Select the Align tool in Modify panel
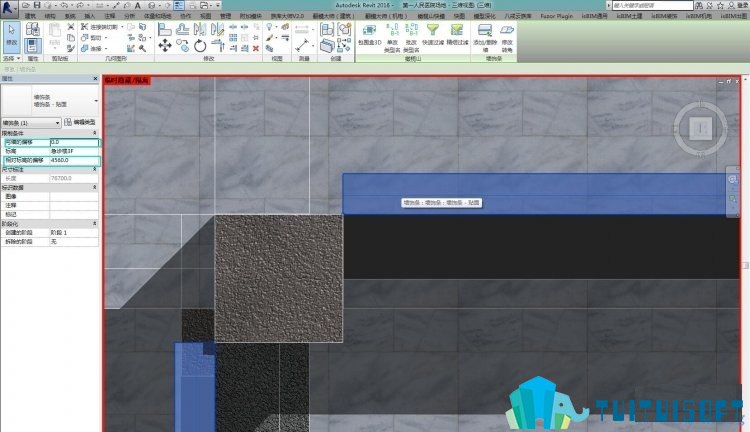750x432 pixels. (x=165, y=30)
